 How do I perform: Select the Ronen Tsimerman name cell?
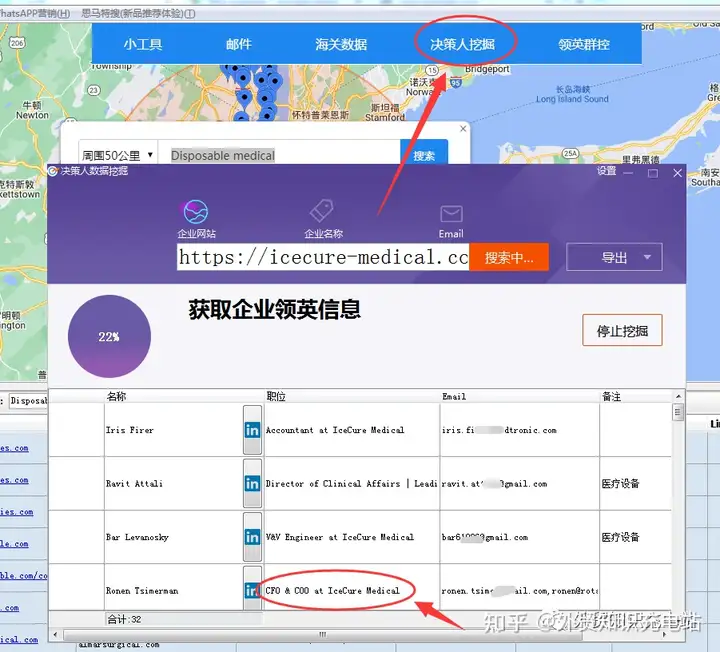tap(174, 589)
